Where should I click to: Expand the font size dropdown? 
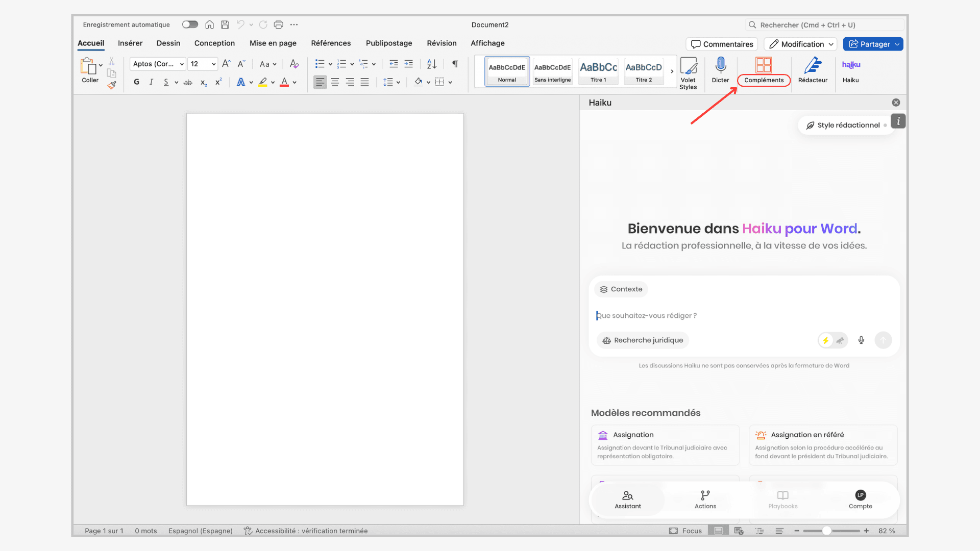tap(213, 64)
